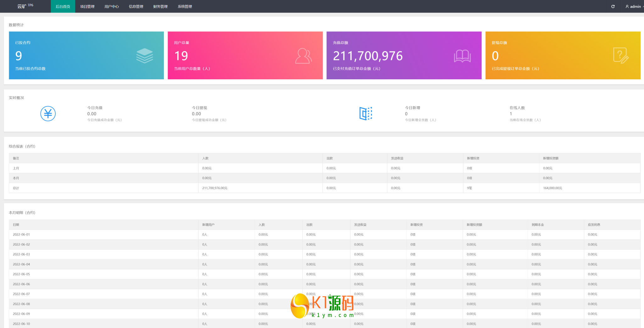
Task: Click the 今日提现 label
Action: (x=199, y=108)
